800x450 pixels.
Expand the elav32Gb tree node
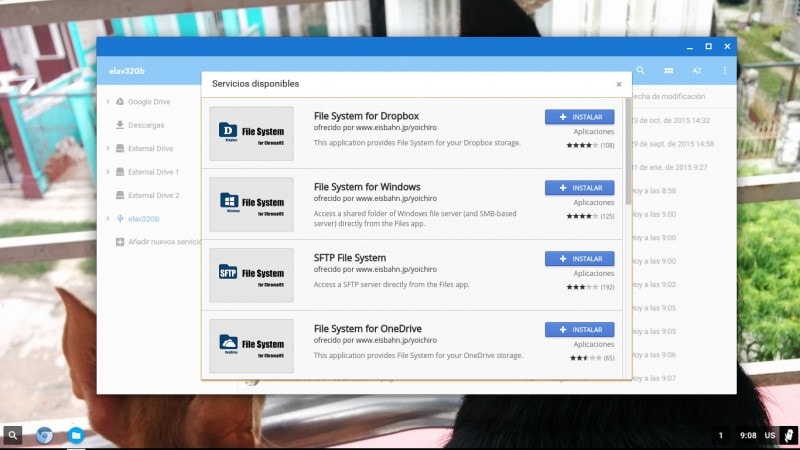tap(108, 219)
